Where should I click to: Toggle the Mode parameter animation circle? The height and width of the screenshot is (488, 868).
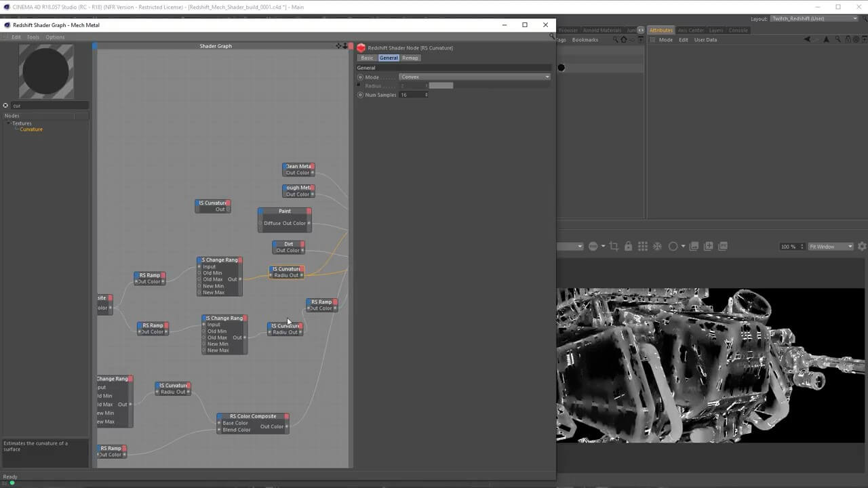tap(360, 77)
